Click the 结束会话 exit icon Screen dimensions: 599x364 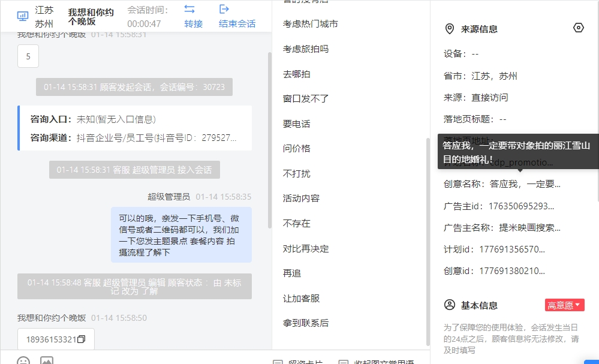tap(224, 9)
